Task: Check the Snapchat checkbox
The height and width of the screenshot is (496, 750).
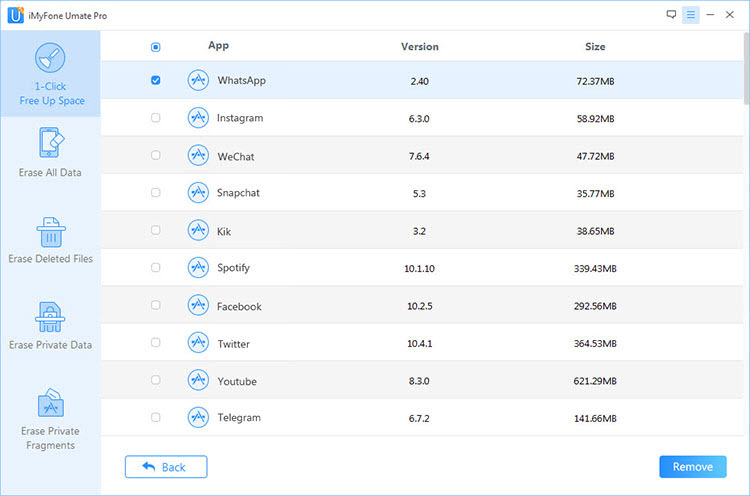Action: [155, 192]
